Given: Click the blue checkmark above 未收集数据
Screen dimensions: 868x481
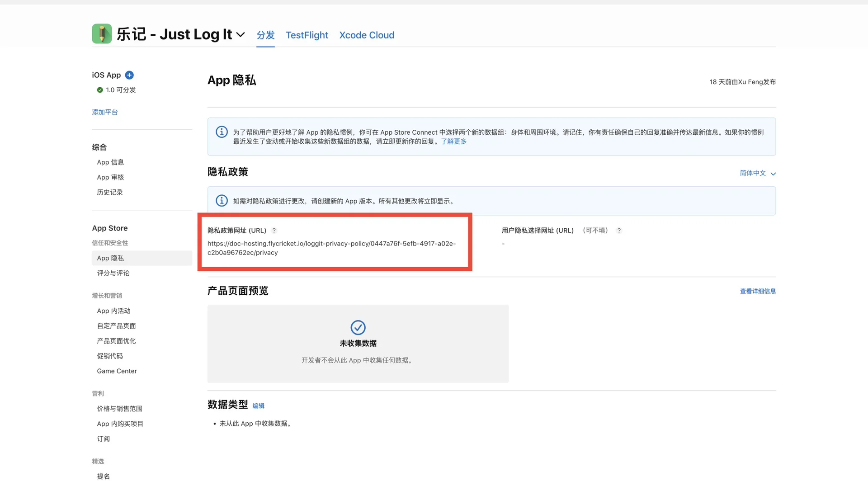Looking at the screenshot, I should (358, 327).
